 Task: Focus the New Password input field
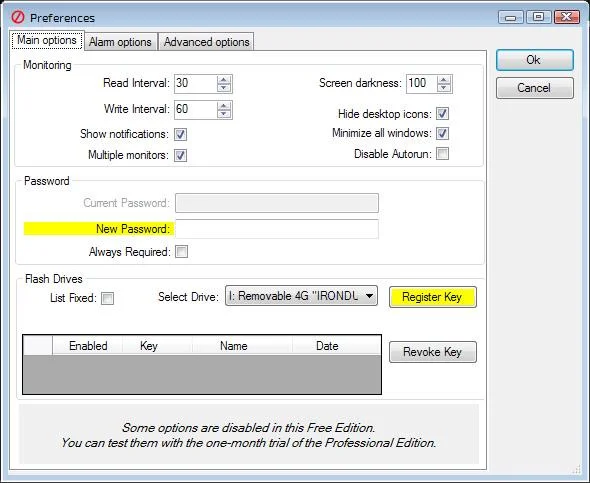(277, 229)
